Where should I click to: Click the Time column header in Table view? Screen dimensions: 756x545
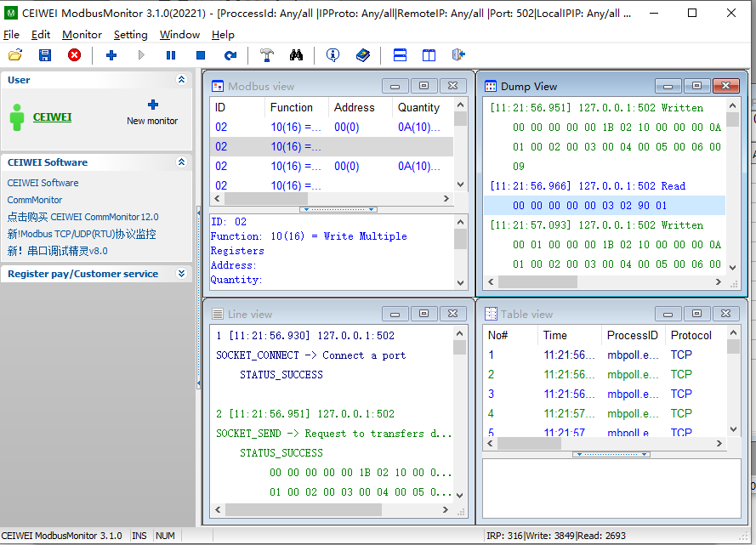point(570,335)
